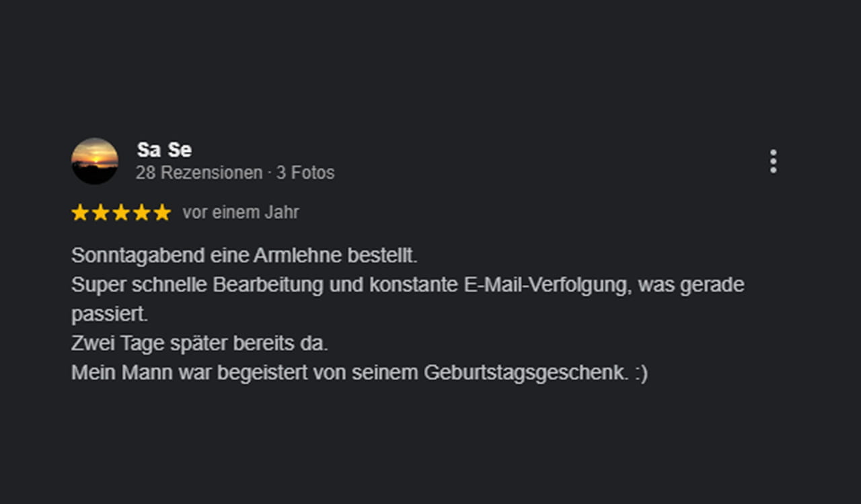Click the fourth yellow rating star
The width and height of the screenshot is (861, 504).
pos(141,213)
